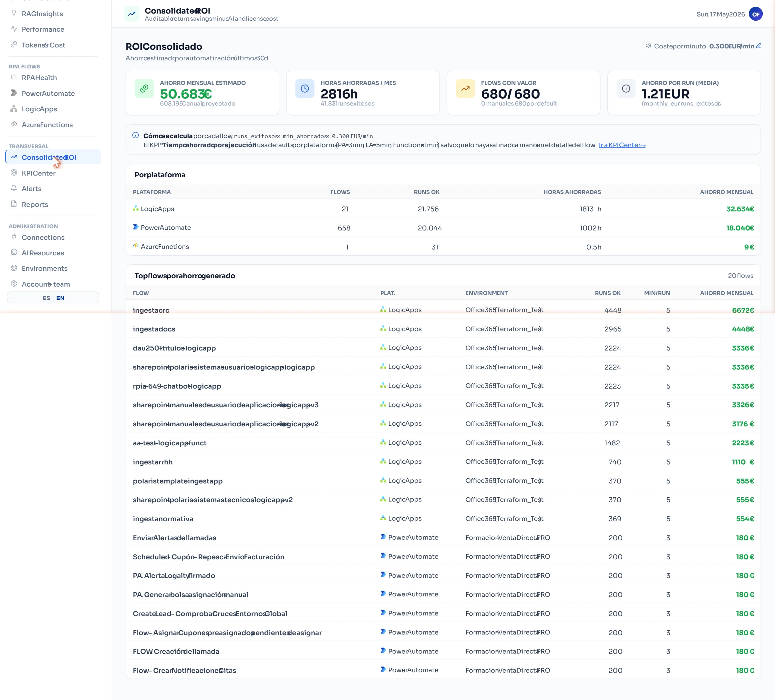The image size is (775, 700).
Task: Click Tokens & Cost coins icon
Action: point(14,45)
